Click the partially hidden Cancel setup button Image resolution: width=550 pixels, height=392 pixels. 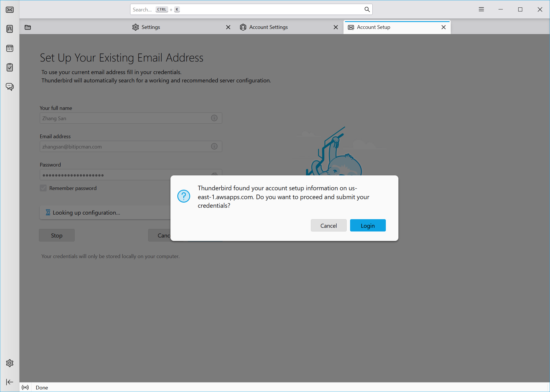[x=159, y=235]
